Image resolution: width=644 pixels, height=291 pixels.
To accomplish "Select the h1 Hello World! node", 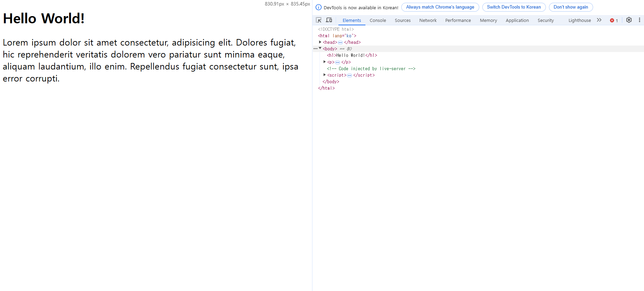I will click(x=352, y=55).
